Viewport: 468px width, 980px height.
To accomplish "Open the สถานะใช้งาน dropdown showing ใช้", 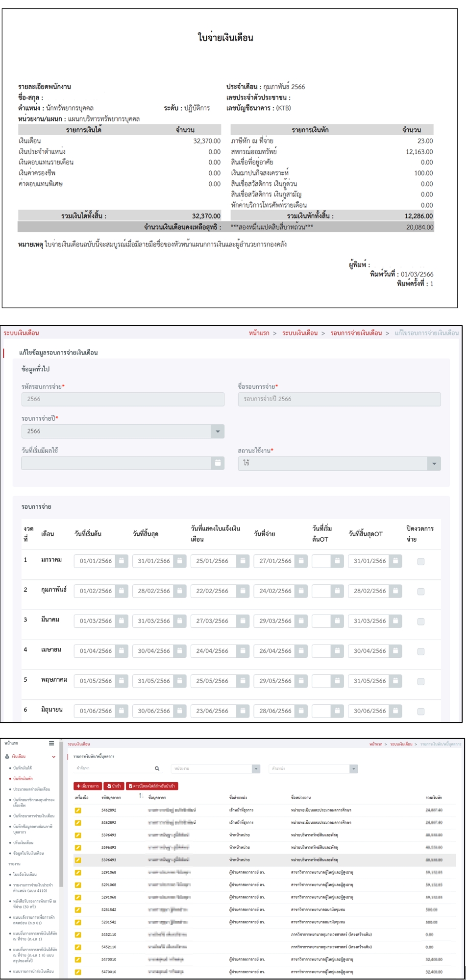I will [x=339, y=463].
